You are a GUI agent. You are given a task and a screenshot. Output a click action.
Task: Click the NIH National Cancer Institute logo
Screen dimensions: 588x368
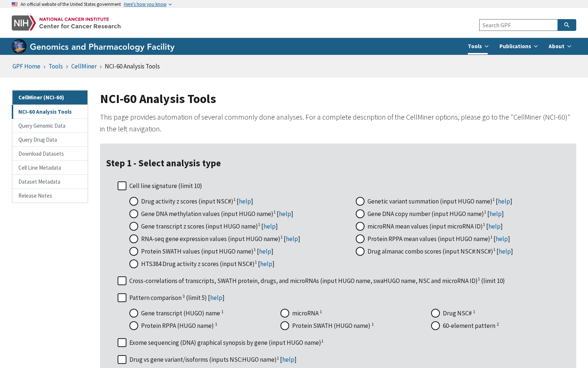(66, 23)
